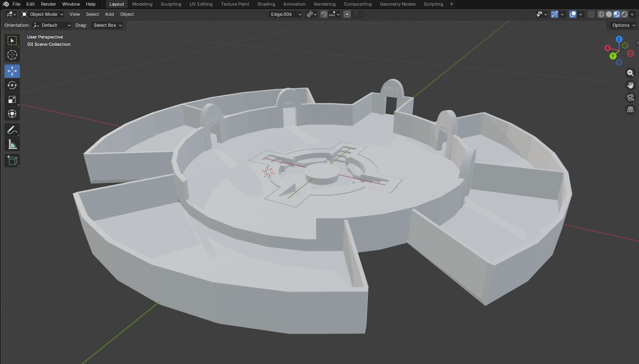639x364 pixels.
Task: Click the Z axis on navigation gizmo
Action: [x=619, y=39]
